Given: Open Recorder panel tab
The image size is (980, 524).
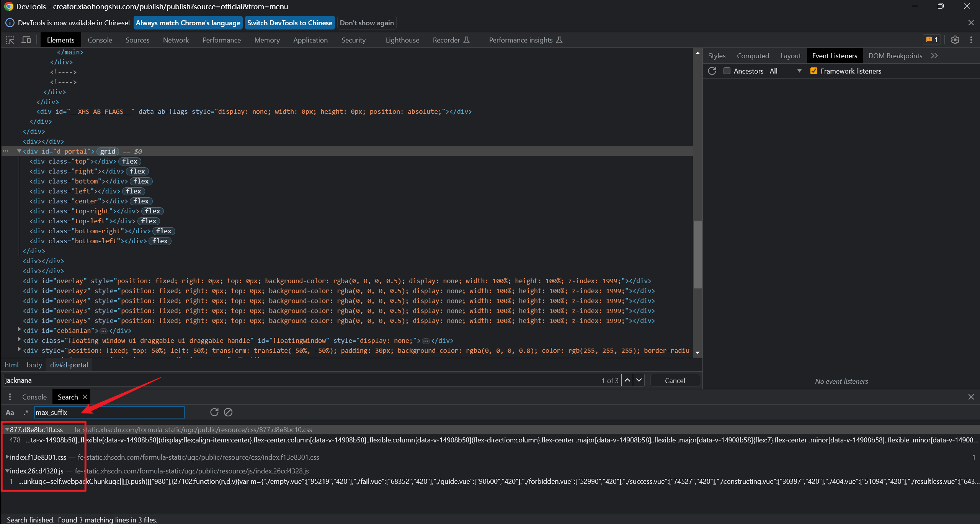Looking at the screenshot, I should 451,40.
